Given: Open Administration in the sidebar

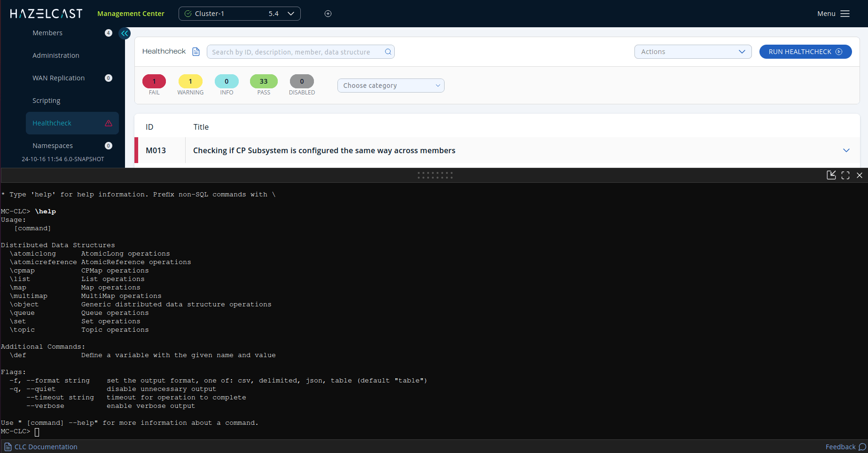Looking at the screenshot, I should click(x=56, y=55).
